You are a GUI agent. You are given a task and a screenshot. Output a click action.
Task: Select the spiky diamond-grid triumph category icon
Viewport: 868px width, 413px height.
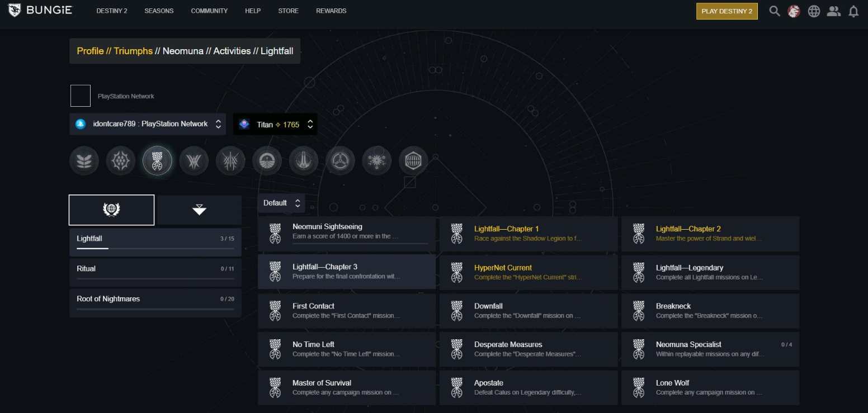coord(121,161)
